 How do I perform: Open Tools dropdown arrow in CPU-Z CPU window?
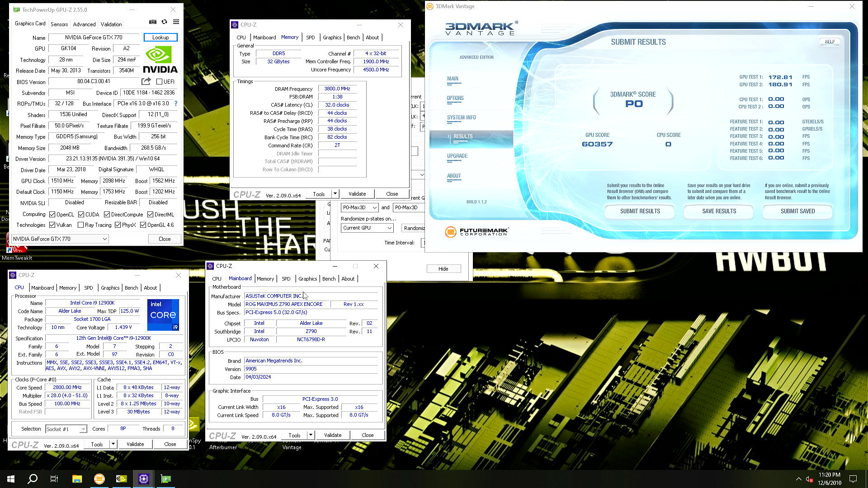pyautogui.click(x=113, y=444)
